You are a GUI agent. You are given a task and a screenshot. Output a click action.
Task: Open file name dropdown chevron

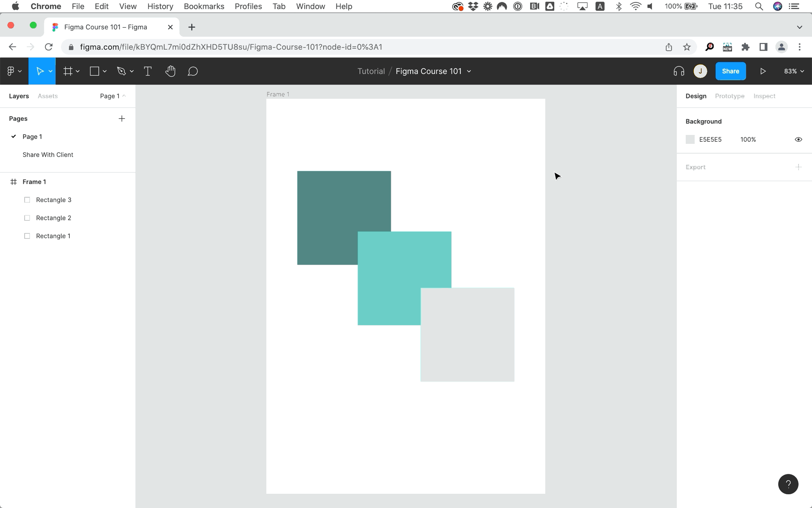tap(469, 72)
